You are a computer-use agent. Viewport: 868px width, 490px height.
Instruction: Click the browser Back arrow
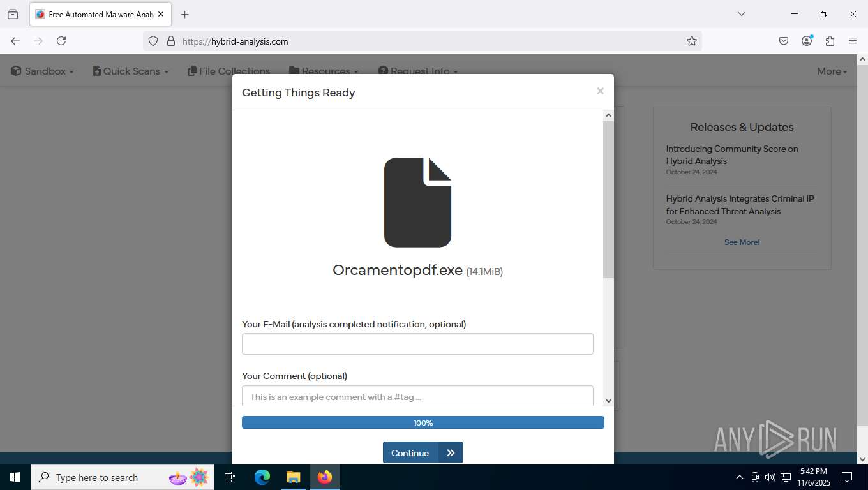click(15, 41)
